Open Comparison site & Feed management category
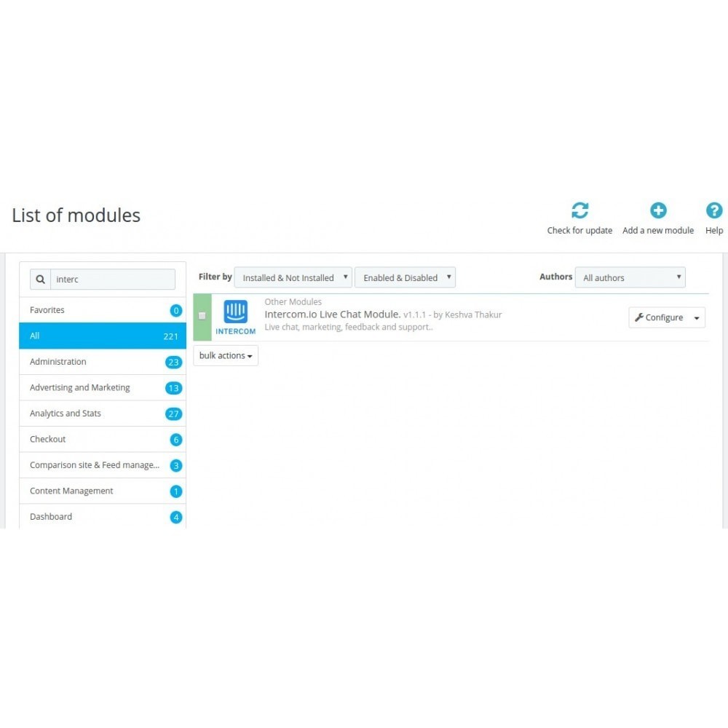The image size is (728, 728). point(103,465)
